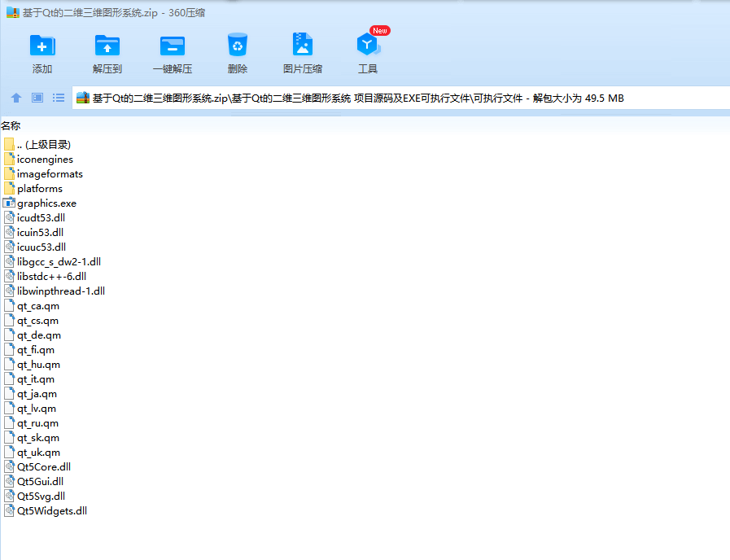
Task: Click the iconengines folder icon
Action: [x=9, y=159]
